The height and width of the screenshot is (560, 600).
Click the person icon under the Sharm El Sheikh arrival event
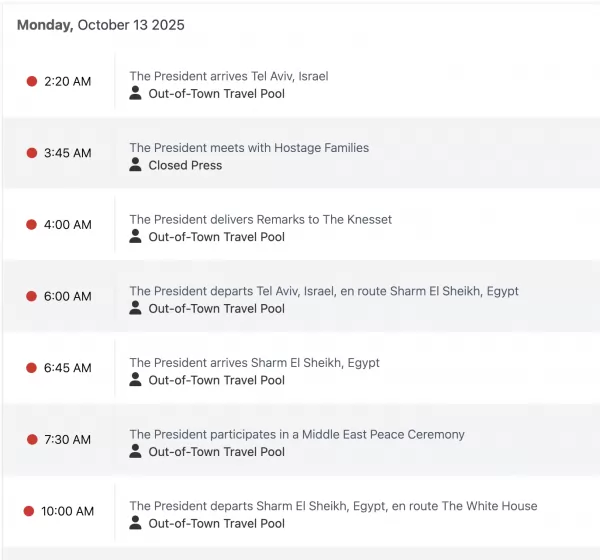136,380
